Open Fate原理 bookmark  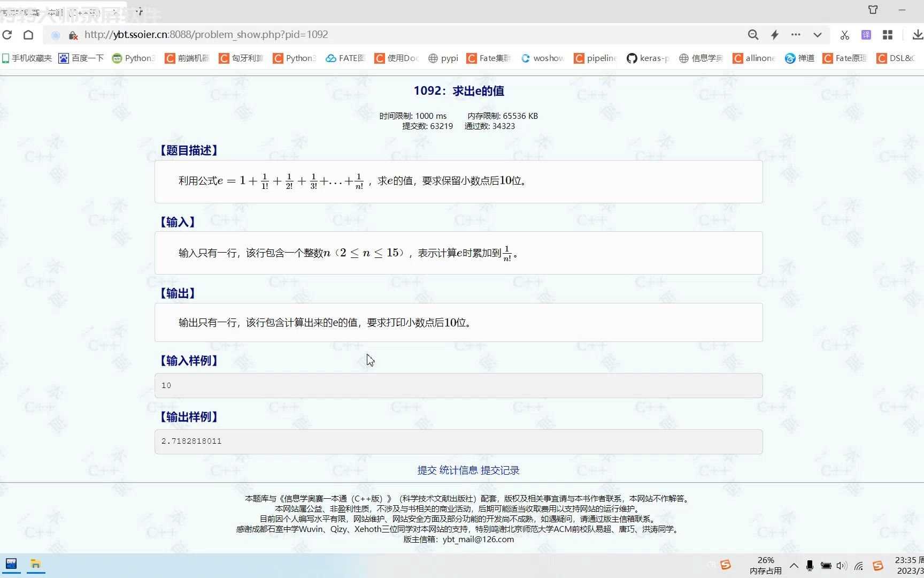[x=845, y=58]
